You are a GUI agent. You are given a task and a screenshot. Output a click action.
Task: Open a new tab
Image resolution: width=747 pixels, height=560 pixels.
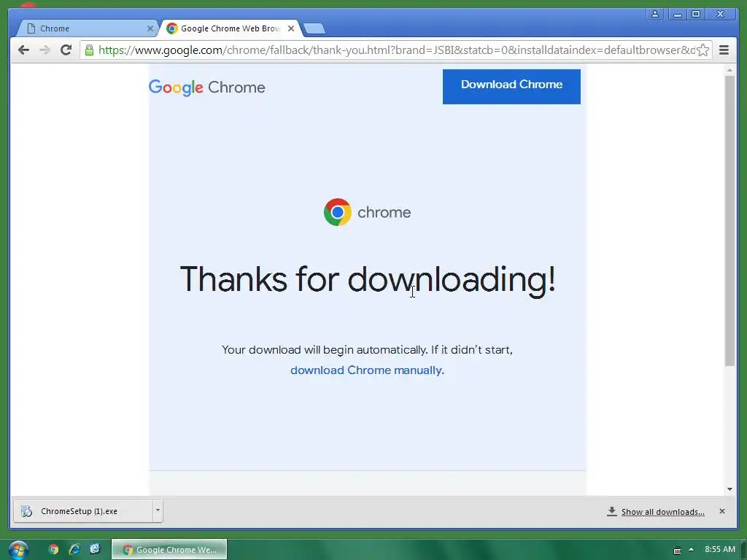coord(314,28)
